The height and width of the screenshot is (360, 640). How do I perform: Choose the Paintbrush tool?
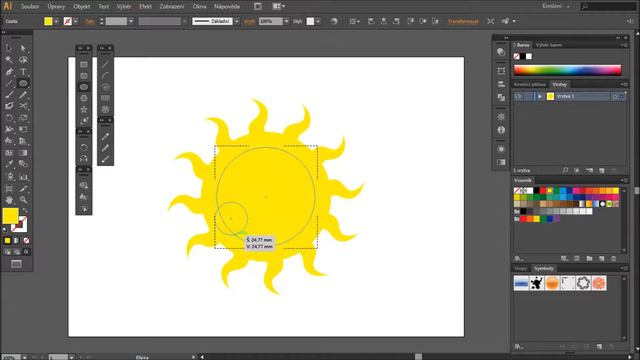click(9, 95)
